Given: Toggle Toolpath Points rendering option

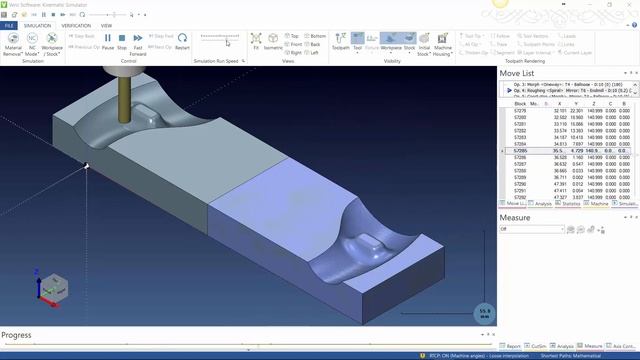Looking at the screenshot, I should click(536, 44).
